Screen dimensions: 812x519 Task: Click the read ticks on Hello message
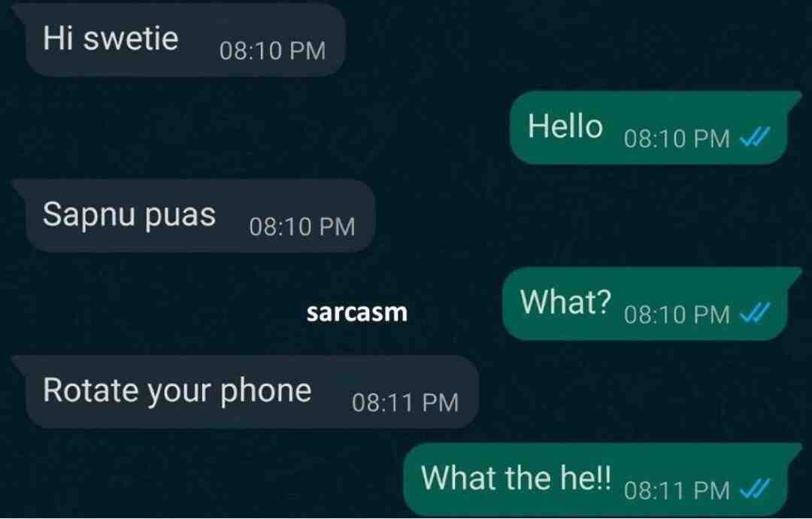pos(755,137)
